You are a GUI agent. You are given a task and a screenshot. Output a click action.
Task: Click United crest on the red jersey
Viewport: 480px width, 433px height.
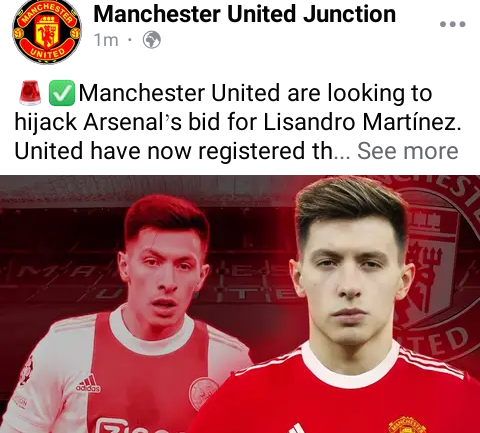407,425
